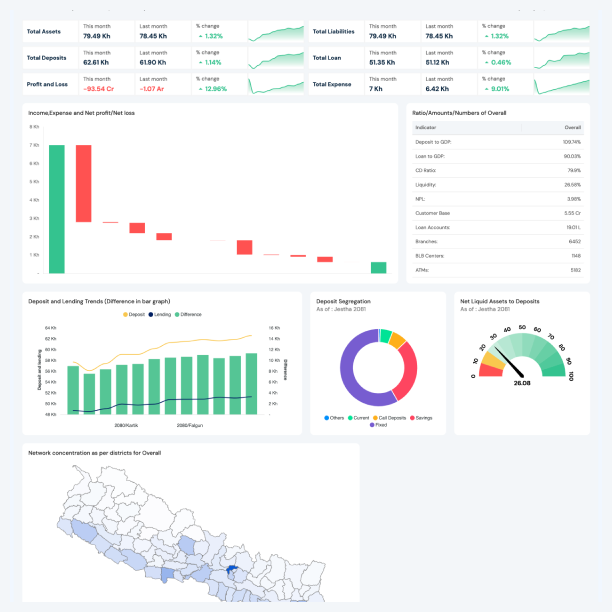Toggle the Fixed legend in Deposit Segregation

click(379, 424)
